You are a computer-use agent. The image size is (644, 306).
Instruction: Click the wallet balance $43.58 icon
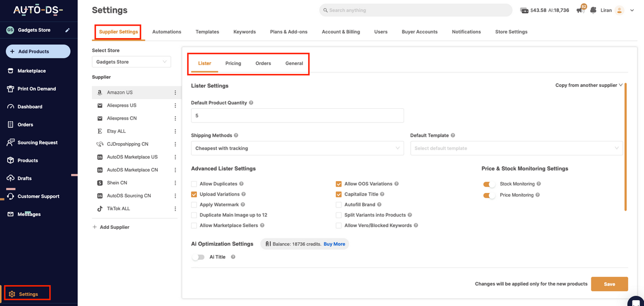tap(524, 10)
